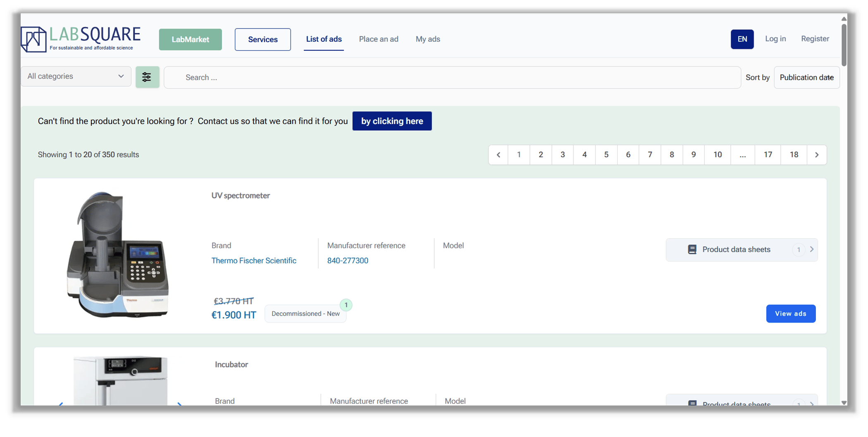Open the Publication date sort dropdown
The height and width of the screenshot is (437, 868).
[806, 77]
